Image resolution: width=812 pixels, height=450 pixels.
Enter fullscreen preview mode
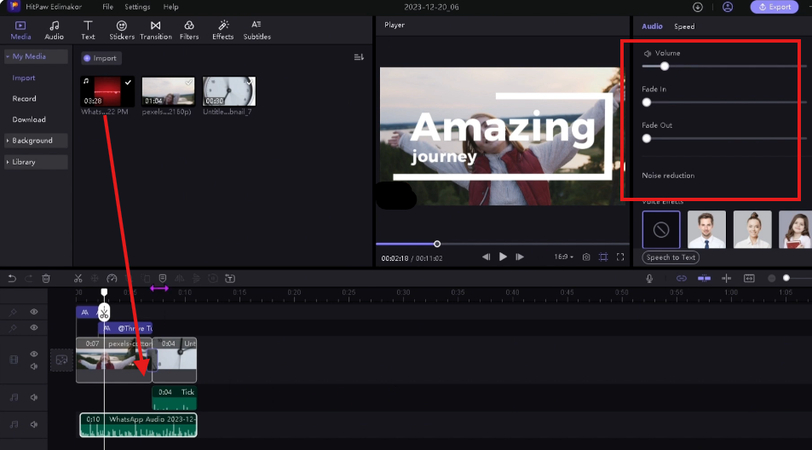point(620,257)
